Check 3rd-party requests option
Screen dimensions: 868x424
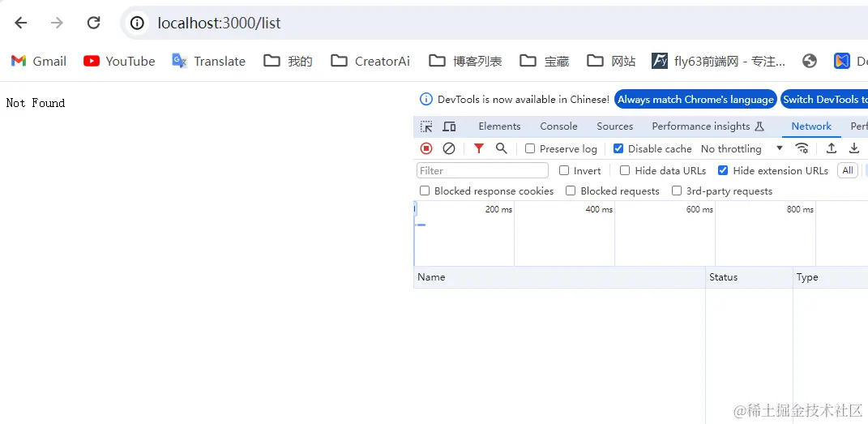(677, 191)
